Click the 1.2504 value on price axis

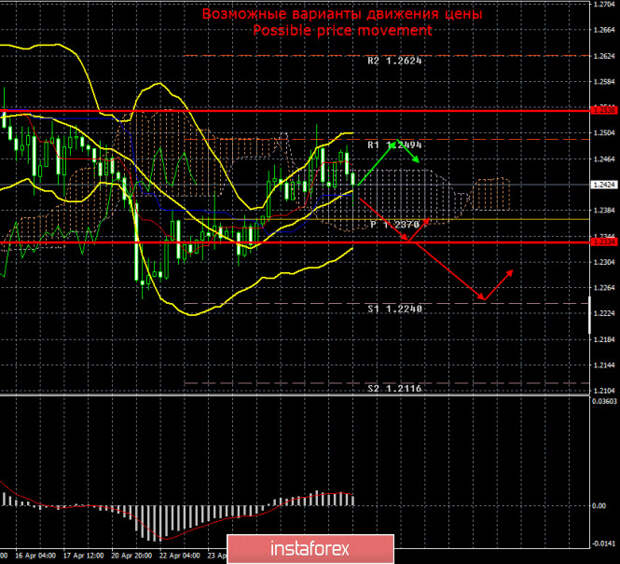[x=604, y=133]
